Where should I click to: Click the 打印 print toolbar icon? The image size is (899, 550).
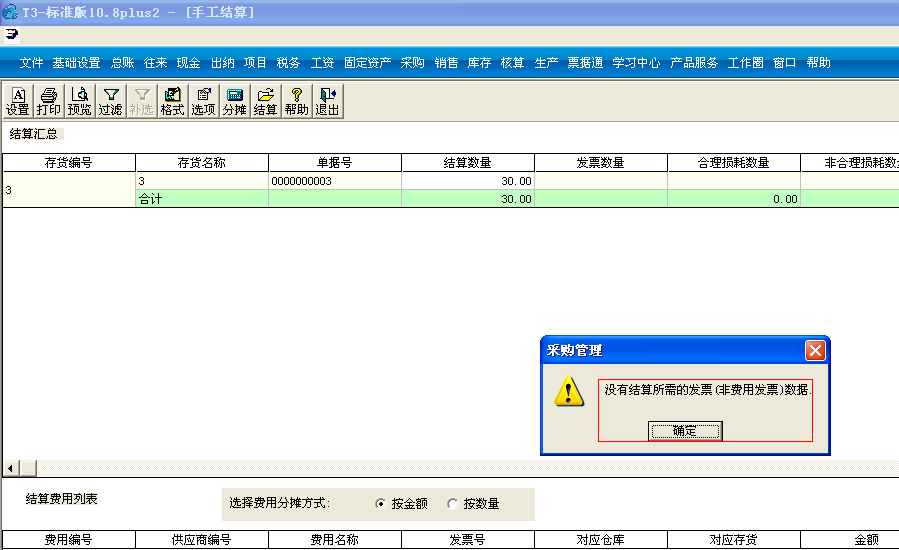click(49, 102)
